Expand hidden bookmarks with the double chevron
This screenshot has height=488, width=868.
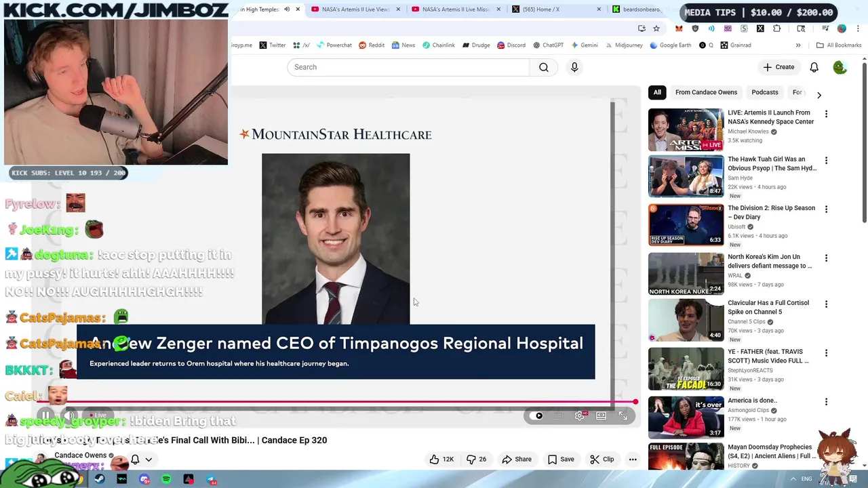pyautogui.click(x=798, y=45)
